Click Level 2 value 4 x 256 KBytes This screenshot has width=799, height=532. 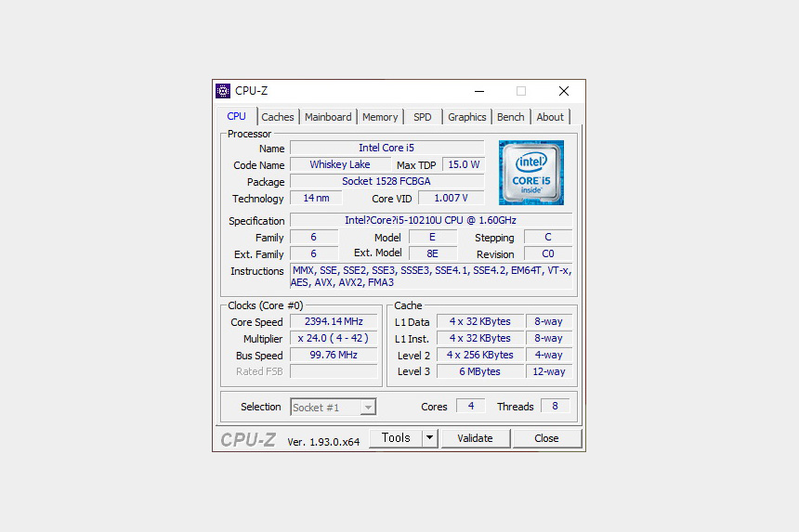[x=480, y=355]
